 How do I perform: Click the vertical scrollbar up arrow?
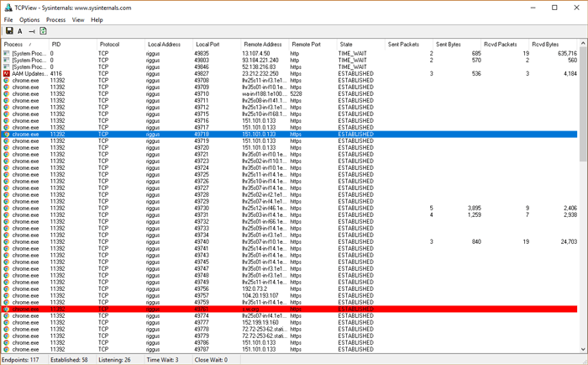tap(583, 43)
